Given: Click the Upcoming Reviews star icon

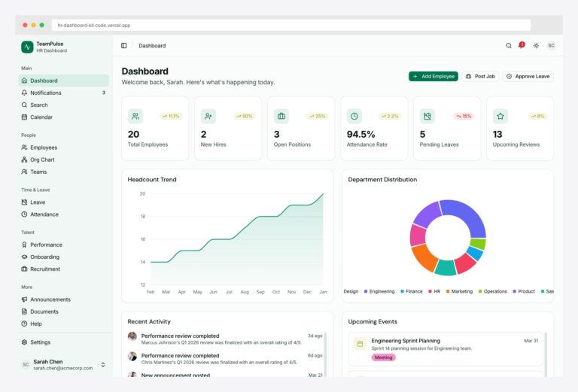Looking at the screenshot, I should [x=500, y=117].
